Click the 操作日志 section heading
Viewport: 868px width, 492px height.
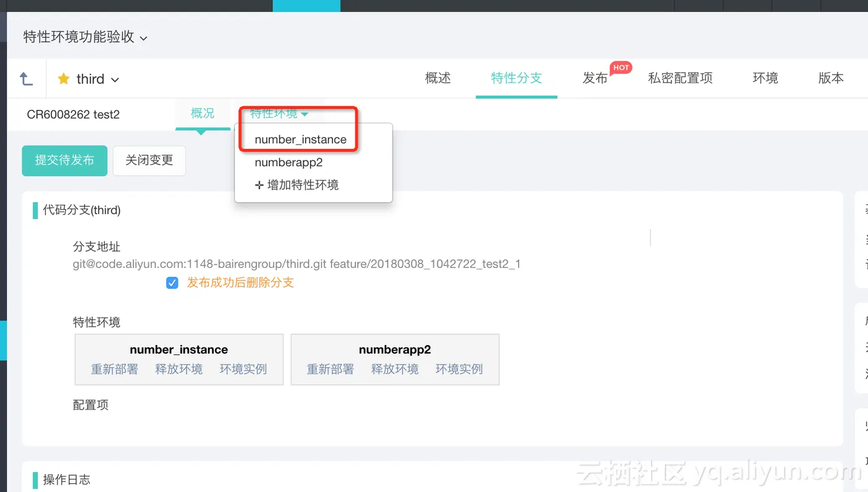[x=66, y=480]
